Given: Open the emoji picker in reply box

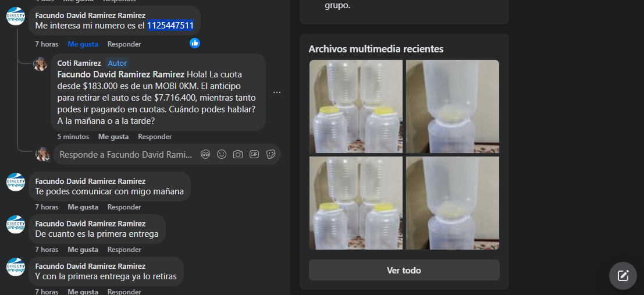Looking at the screenshot, I should coord(222,155).
